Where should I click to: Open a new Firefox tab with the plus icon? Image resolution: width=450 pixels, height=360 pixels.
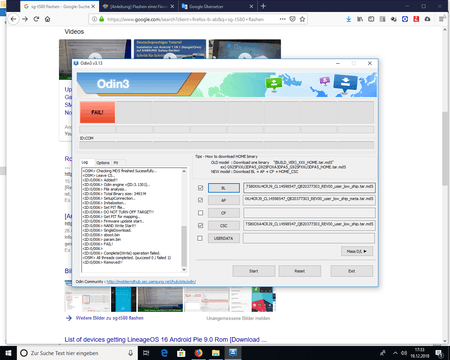click(263, 6)
